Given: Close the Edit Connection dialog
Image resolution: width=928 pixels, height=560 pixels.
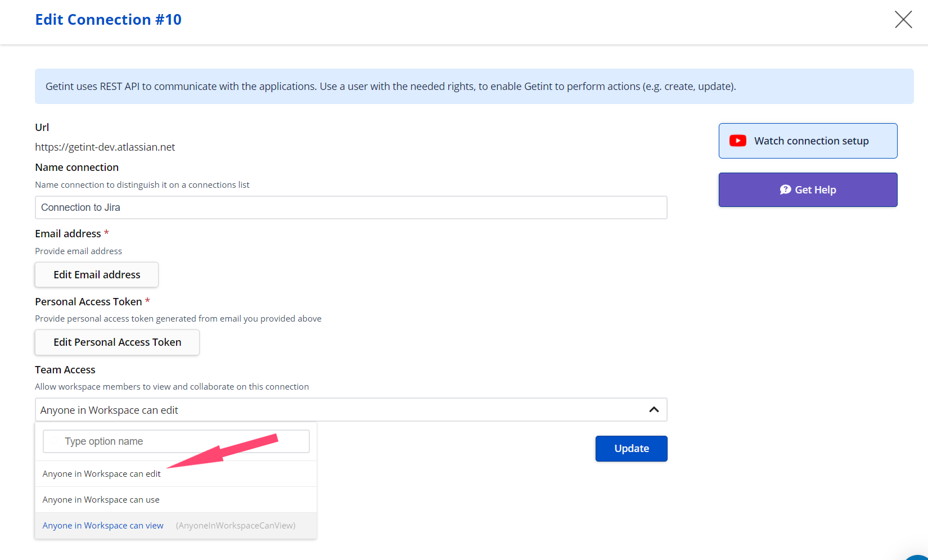Looking at the screenshot, I should (903, 20).
